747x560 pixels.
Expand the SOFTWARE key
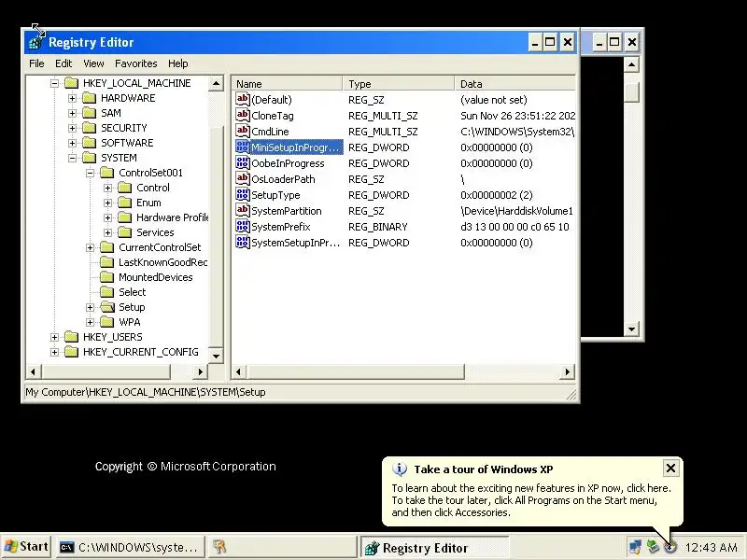[72, 143]
